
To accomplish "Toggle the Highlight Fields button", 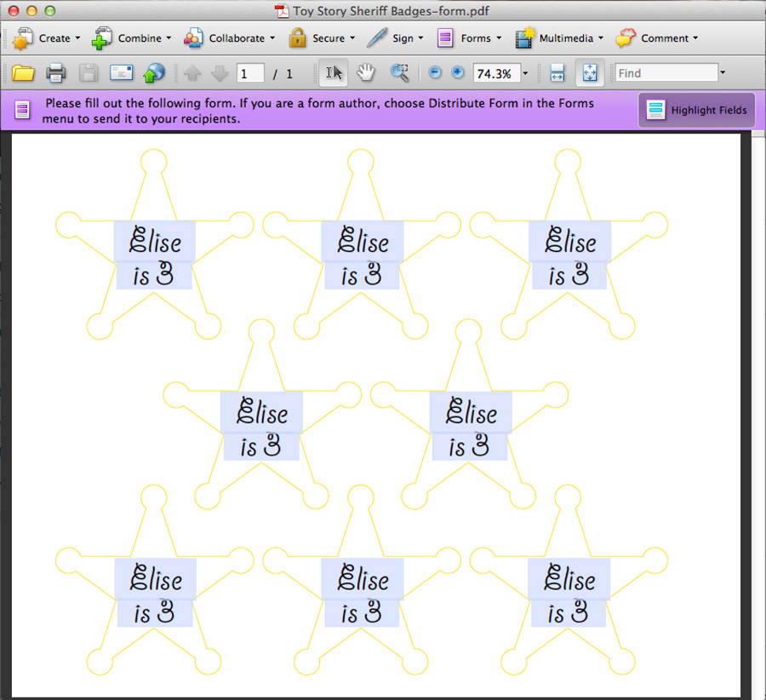I will click(x=696, y=110).
